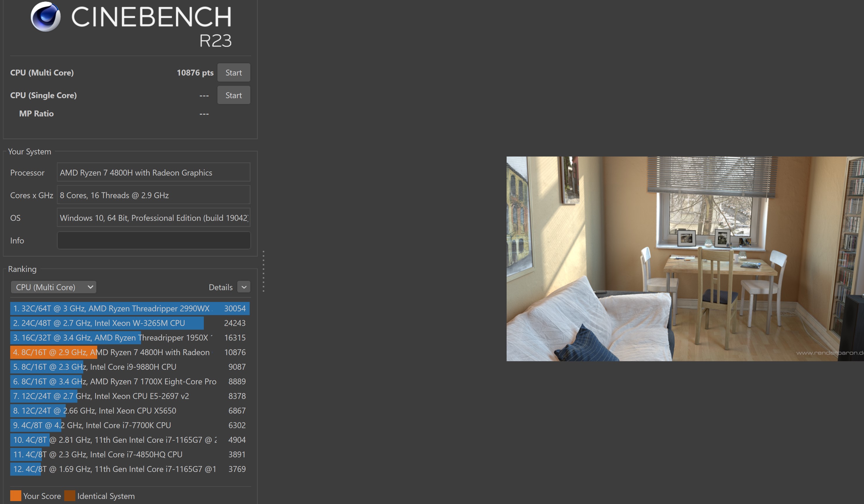Select ranking row 1 Threadripper 2990WX
Screen dimensions: 864x504
pos(130,308)
